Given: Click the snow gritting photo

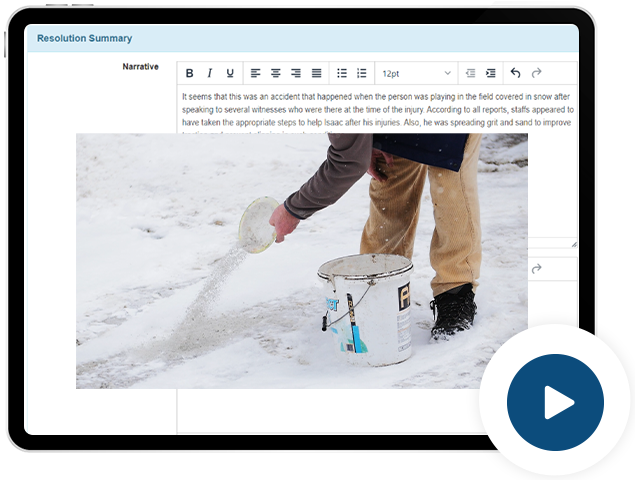Looking at the screenshot, I should point(301,260).
